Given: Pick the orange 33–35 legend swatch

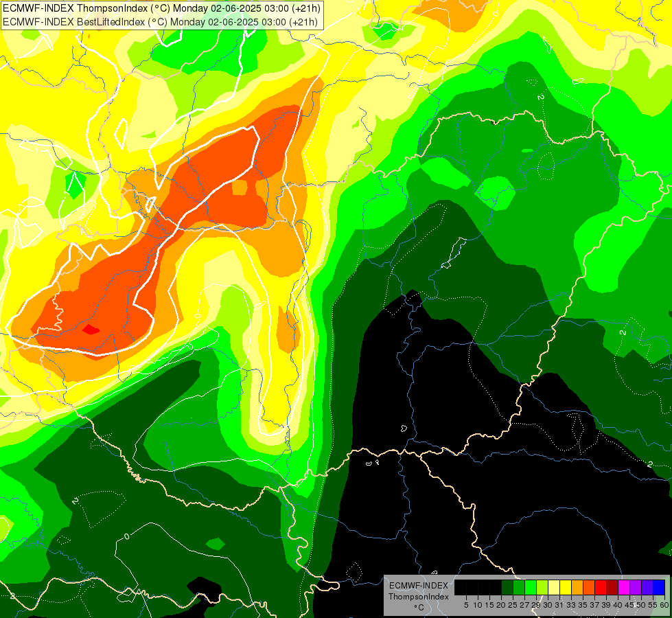Looking at the screenshot, I should tap(577, 588).
